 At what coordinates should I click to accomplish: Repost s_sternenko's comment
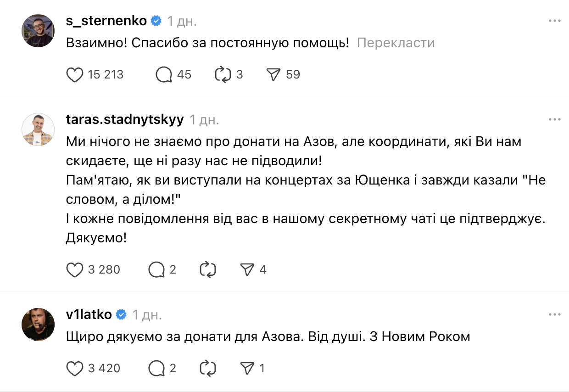(x=223, y=75)
